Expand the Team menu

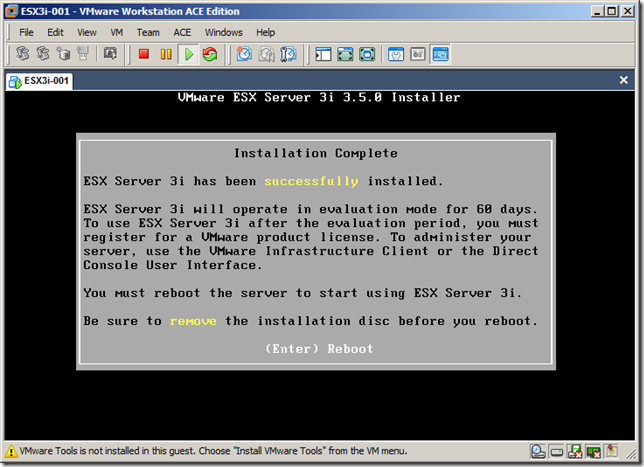[x=148, y=32]
